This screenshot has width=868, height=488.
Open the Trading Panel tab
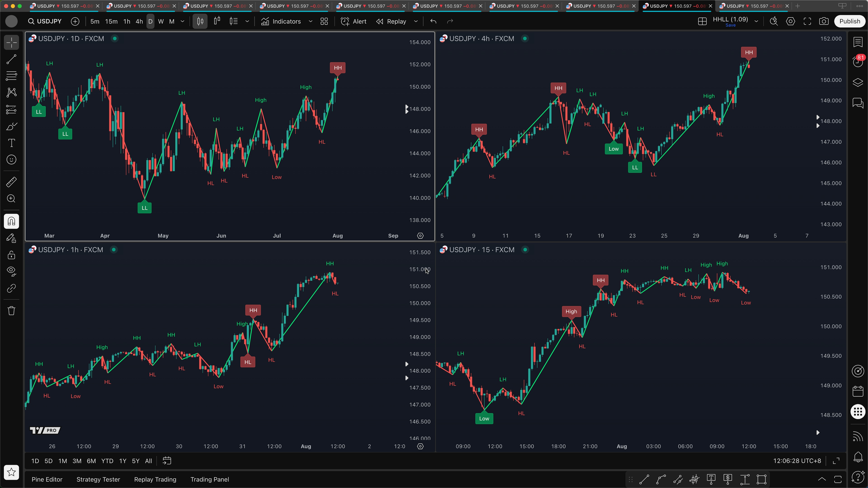click(x=210, y=479)
